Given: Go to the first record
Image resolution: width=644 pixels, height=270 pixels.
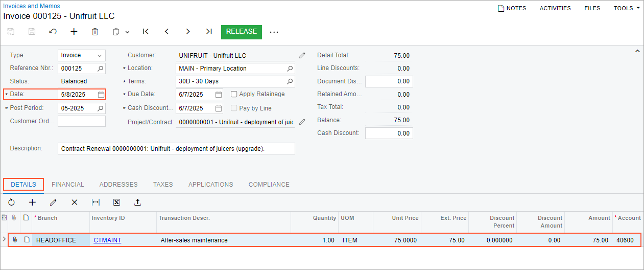Looking at the screenshot, I should (146, 32).
